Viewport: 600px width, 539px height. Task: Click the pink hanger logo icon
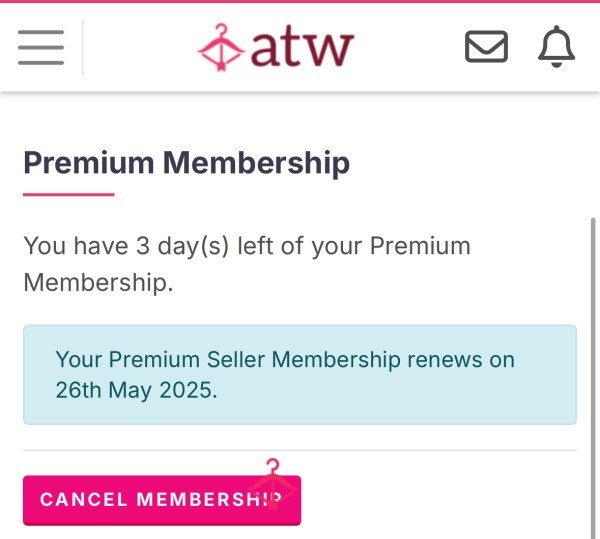[221, 47]
